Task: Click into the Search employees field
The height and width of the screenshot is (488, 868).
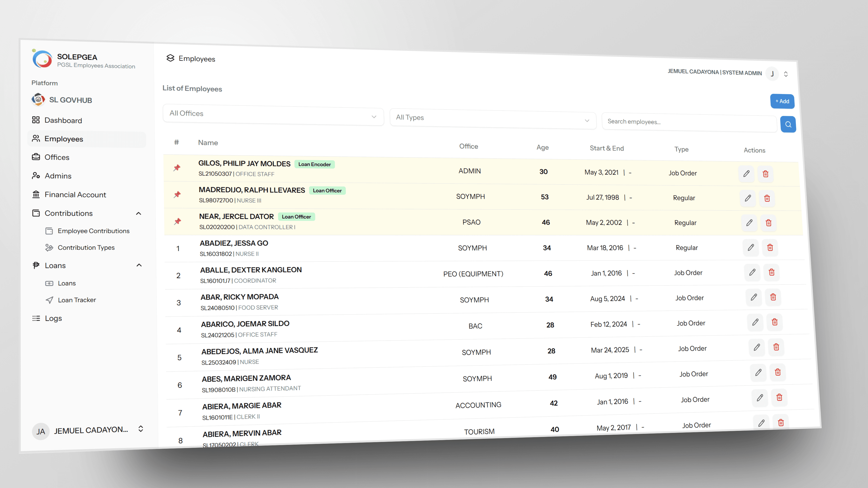Action: (689, 123)
